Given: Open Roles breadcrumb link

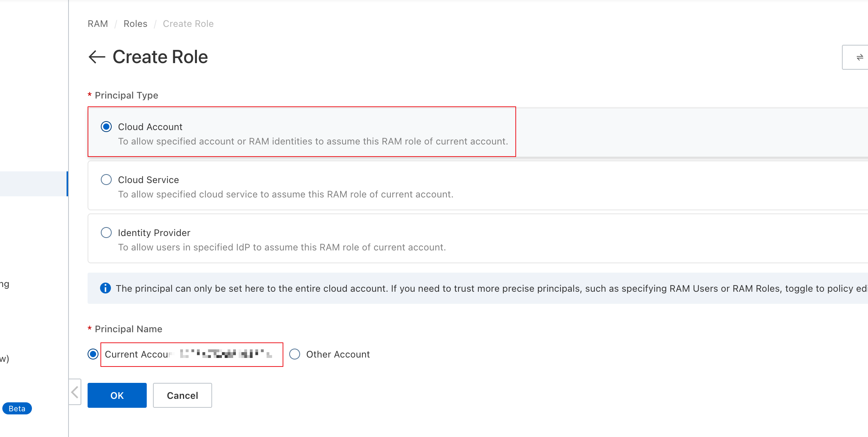Looking at the screenshot, I should [135, 24].
